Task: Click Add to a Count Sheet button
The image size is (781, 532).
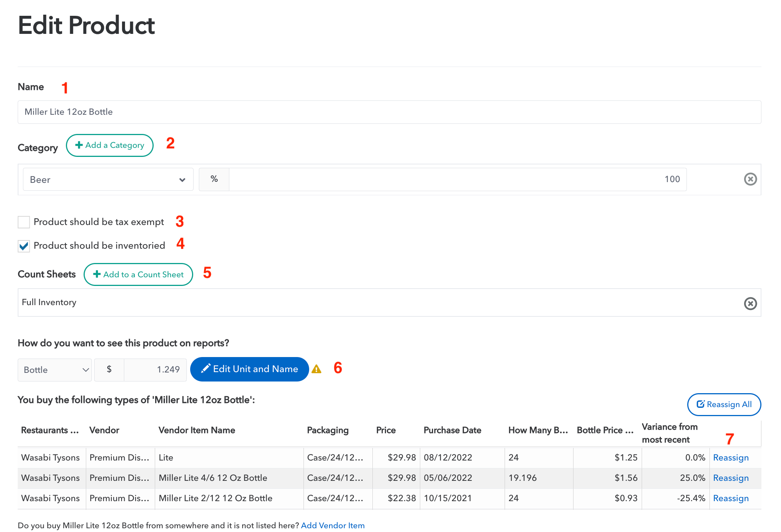Action: 138,274
